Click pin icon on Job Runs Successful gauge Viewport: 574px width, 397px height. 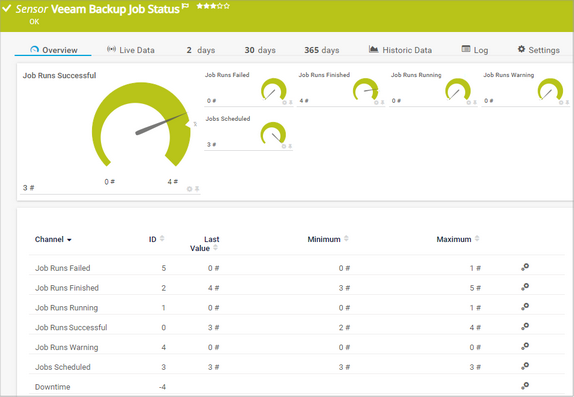point(197,189)
